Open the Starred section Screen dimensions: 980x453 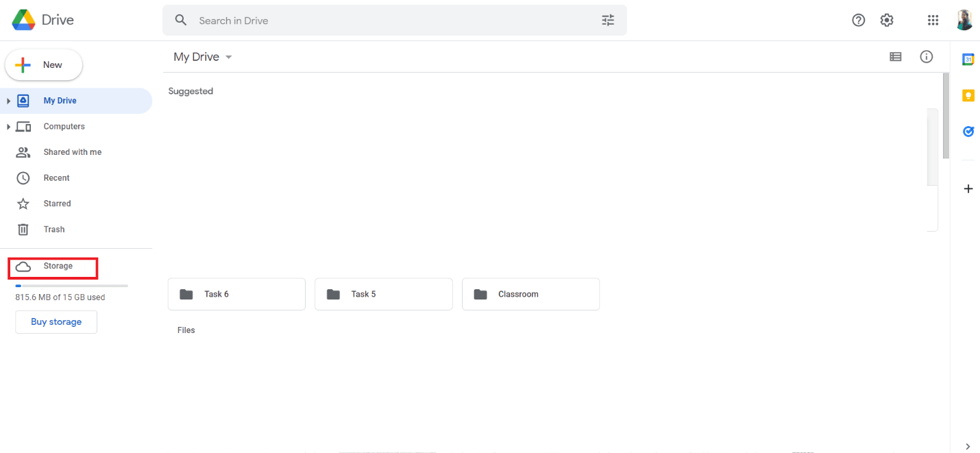(x=76, y=204)
